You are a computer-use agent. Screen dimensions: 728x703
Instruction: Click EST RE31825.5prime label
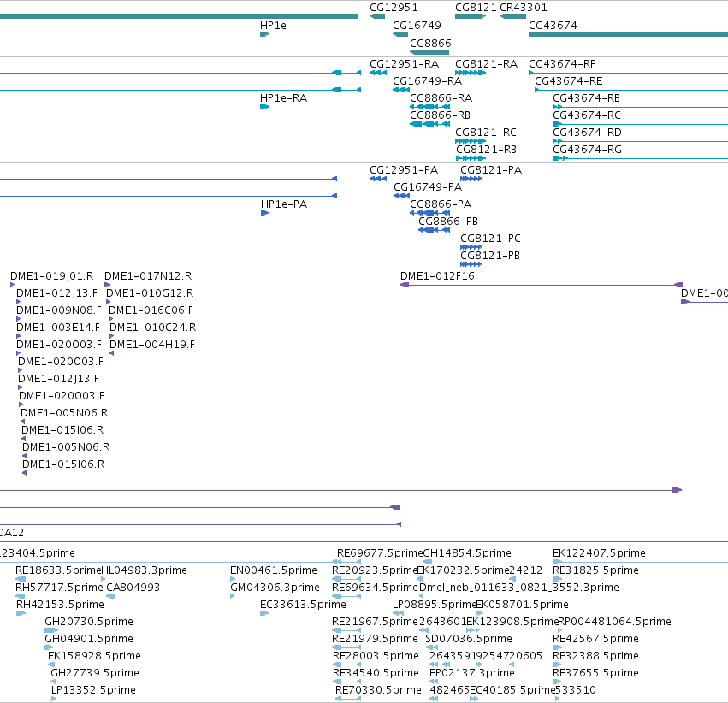click(595, 570)
